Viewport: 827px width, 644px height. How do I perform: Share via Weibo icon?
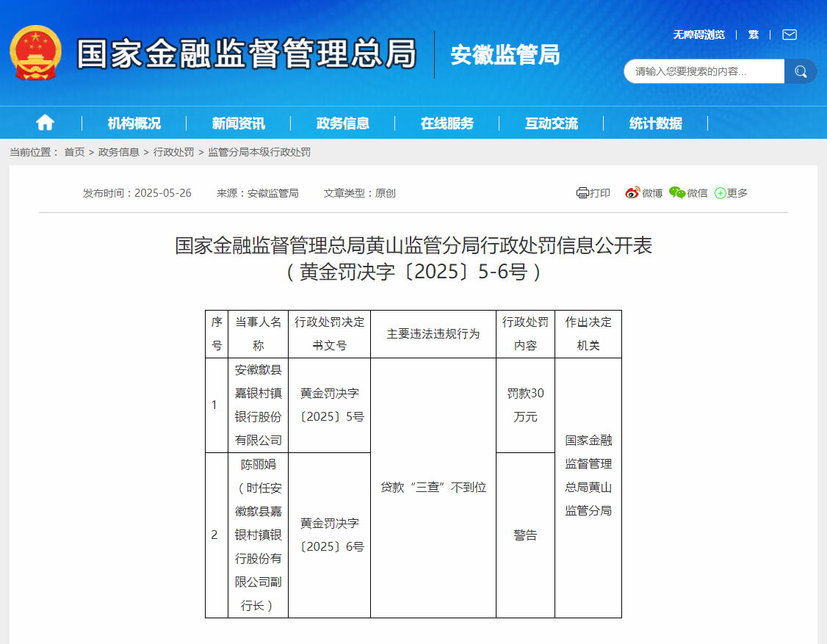(632, 193)
